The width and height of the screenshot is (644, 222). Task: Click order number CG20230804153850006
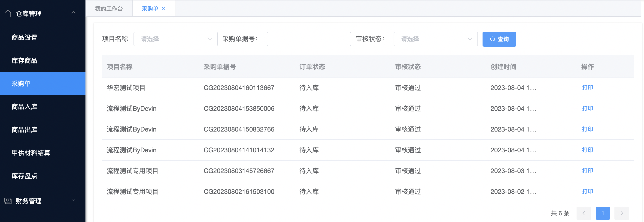coord(239,108)
